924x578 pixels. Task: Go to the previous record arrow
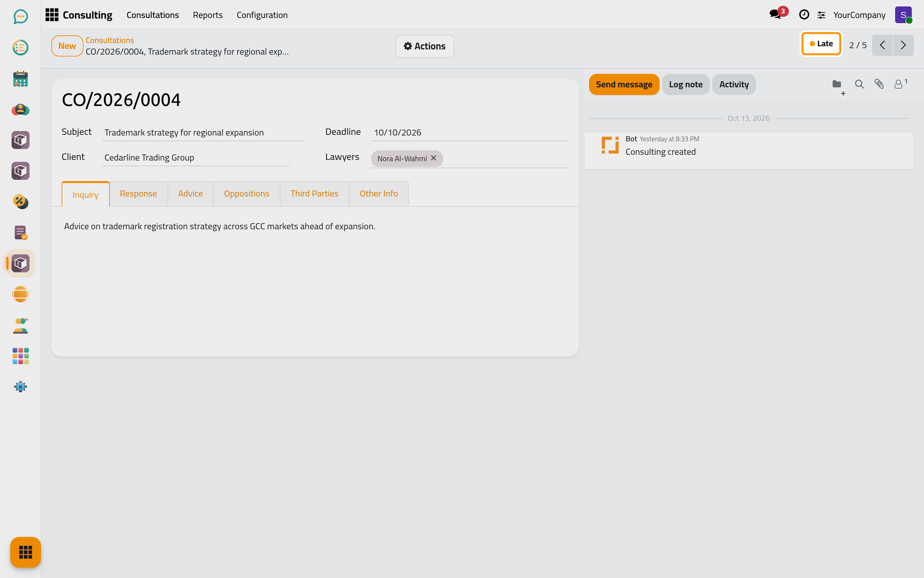tap(882, 45)
